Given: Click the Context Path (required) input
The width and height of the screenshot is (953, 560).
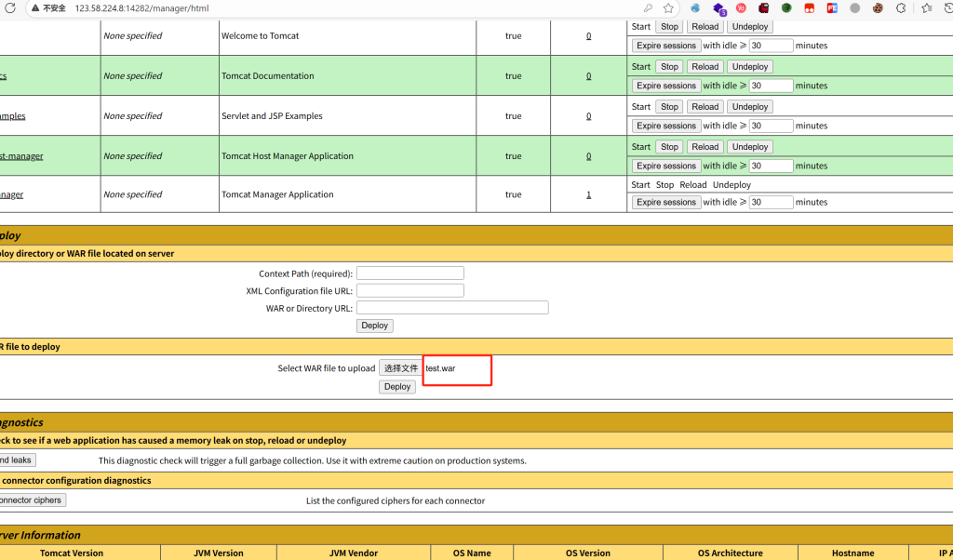Looking at the screenshot, I should (410, 273).
